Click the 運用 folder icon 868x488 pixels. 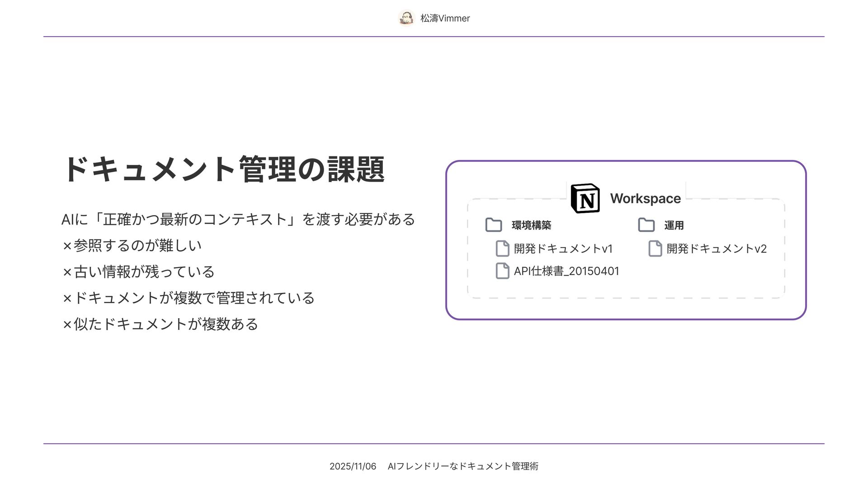[x=646, y=225]
